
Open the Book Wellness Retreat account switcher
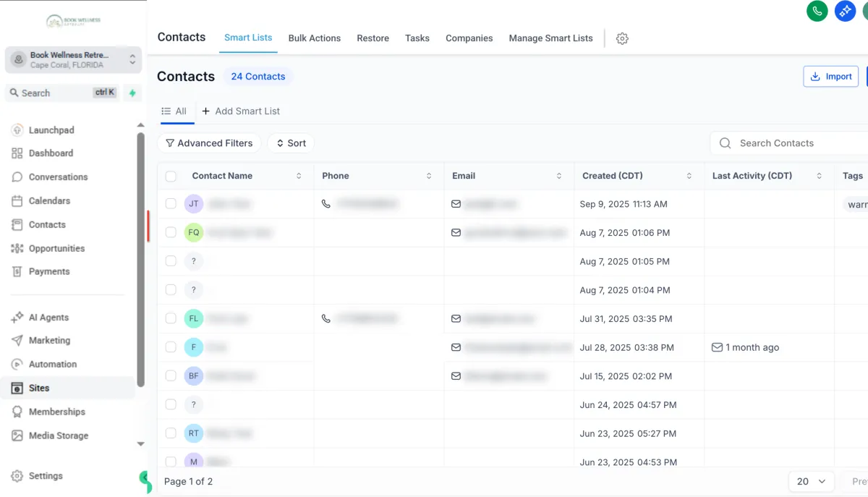(73, 60)
